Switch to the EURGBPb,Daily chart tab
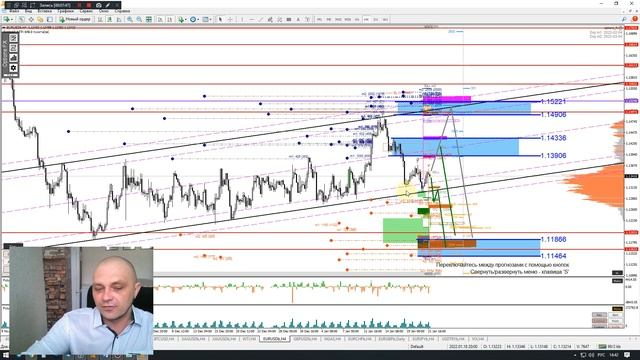640x360 pixels. [391, 339]
